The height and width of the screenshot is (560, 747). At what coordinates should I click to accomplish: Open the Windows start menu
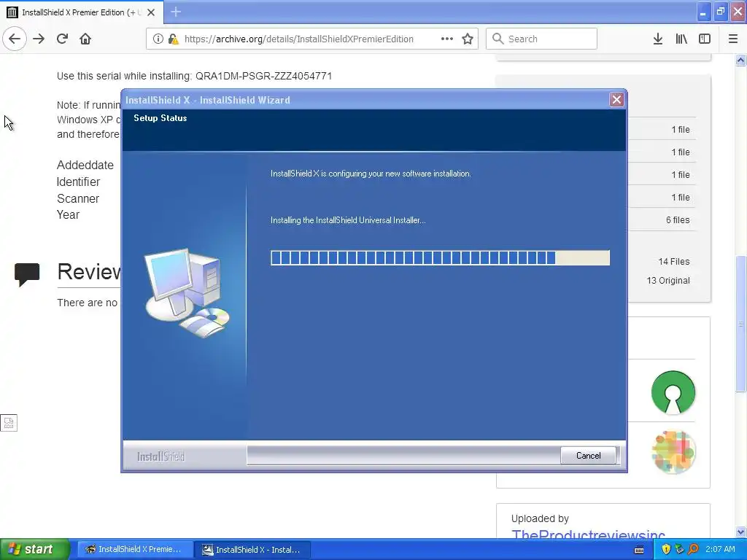pos(34,549)
